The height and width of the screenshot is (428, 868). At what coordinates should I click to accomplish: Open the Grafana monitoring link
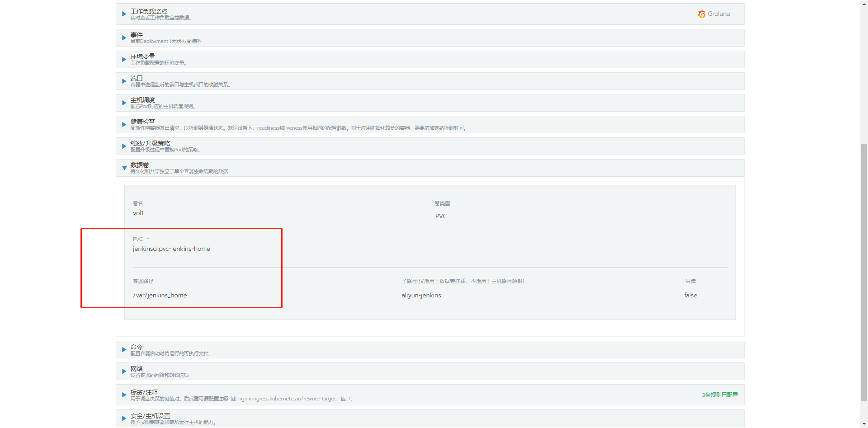714,14
